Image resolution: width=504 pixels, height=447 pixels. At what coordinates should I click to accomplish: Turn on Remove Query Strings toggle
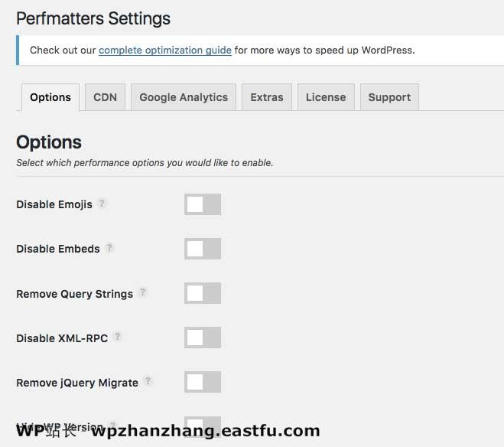203,293
